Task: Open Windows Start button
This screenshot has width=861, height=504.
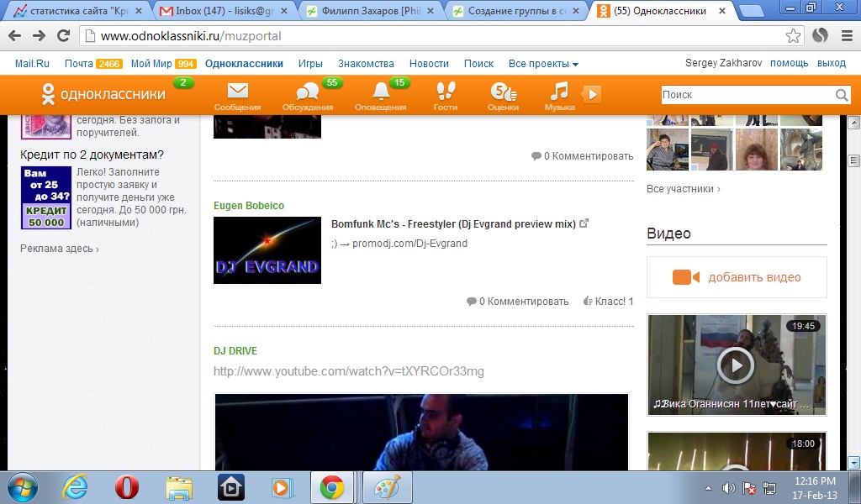Action: pos(22,487)
